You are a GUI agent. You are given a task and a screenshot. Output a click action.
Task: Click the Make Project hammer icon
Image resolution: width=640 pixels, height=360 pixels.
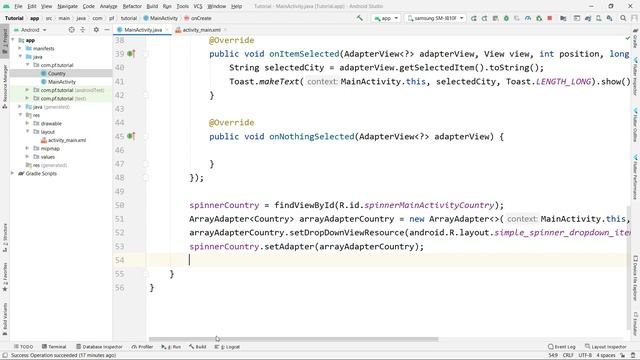pos(360,18)
